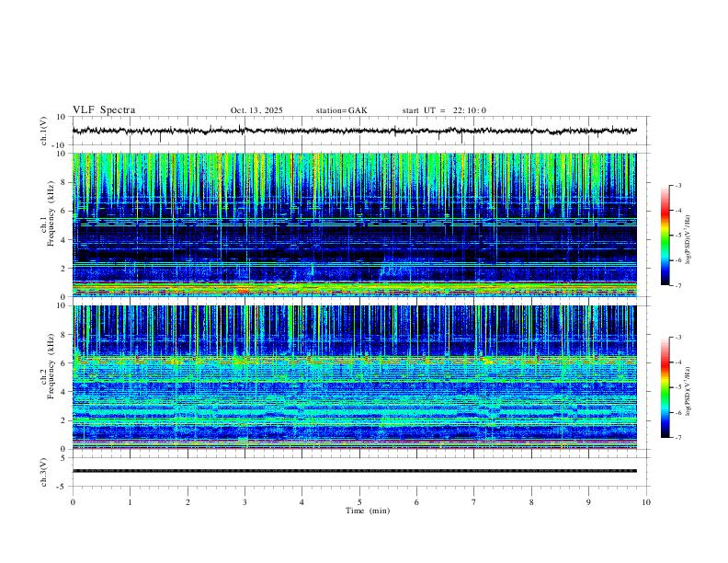Click the "VLF Spectra" title text
The image size is (728, 563).
(x=104, y=110)
